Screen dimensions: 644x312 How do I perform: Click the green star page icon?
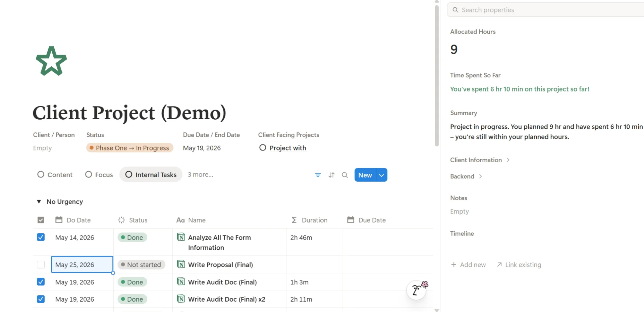click(51, 61)
